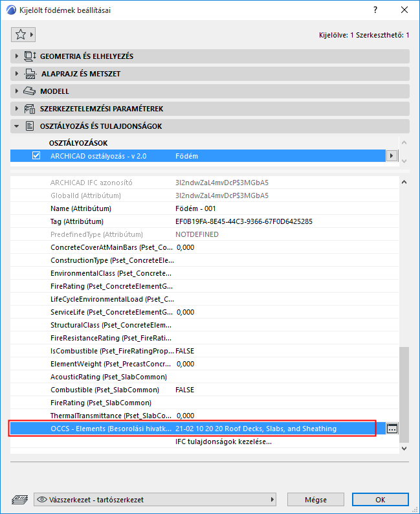420x514 pixels.
Task: Open the favorites arrow next to star
Action: (x=32, y=34)
